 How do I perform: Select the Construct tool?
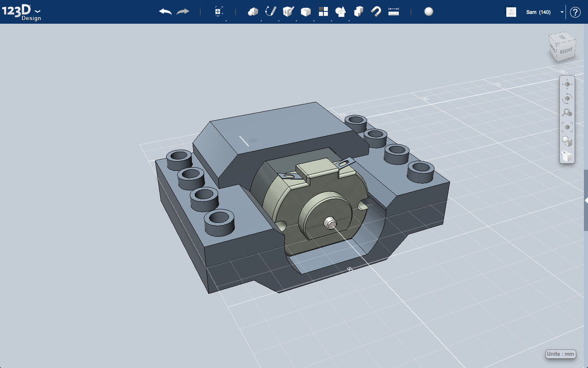pos(288,12)
